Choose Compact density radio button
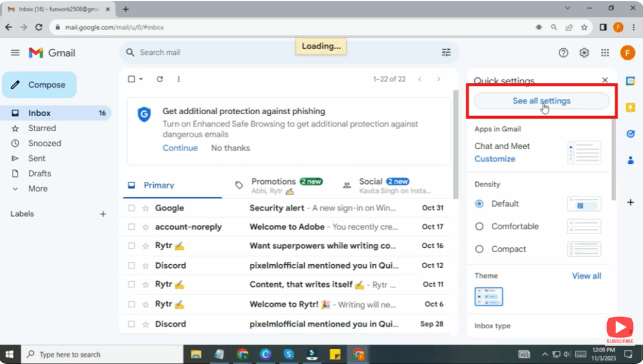This screenshot has height=364, width=643. coord(479,249)
